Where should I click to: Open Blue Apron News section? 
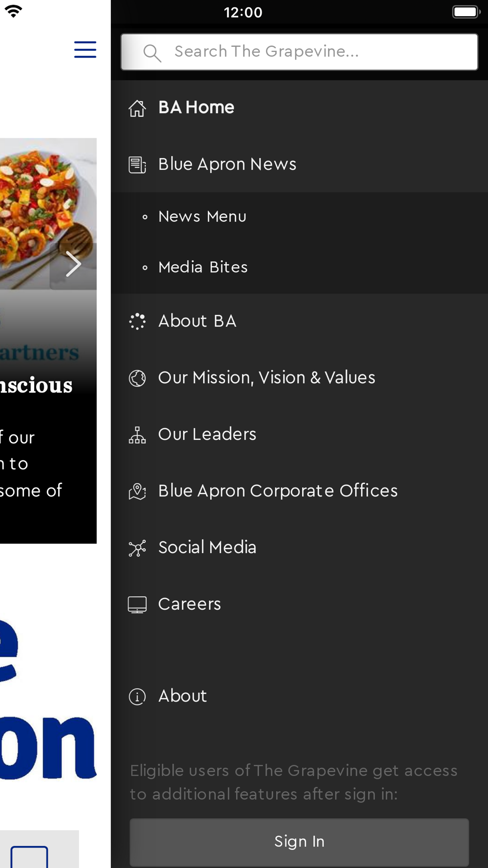[x=299, y=165]
